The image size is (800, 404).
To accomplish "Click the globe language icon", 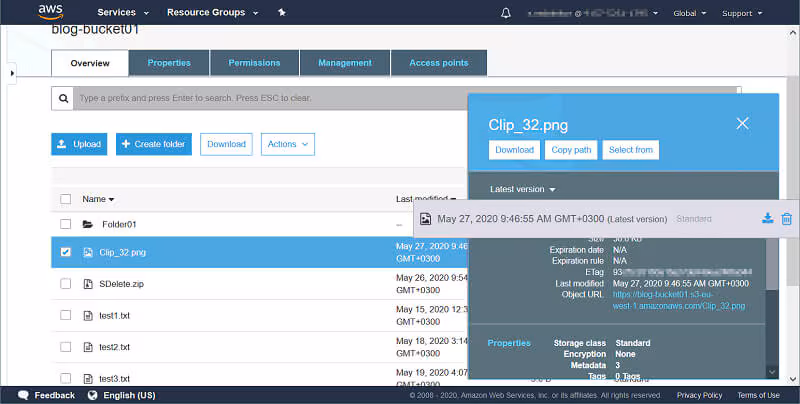I will (92, 395).
